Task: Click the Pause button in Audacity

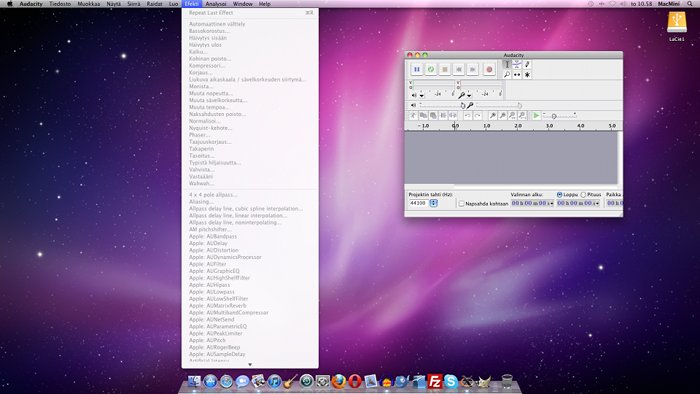Action: (x=417, y=69)
